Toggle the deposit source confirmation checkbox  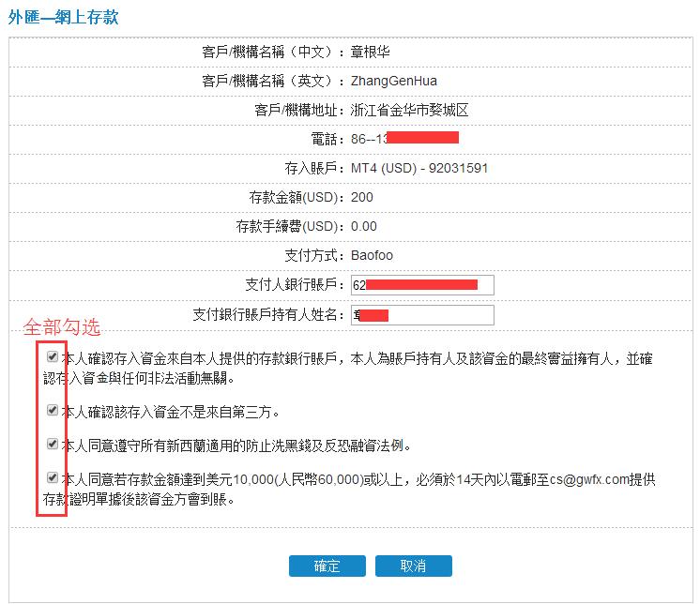pyautogui.click(x=53, y=357)
